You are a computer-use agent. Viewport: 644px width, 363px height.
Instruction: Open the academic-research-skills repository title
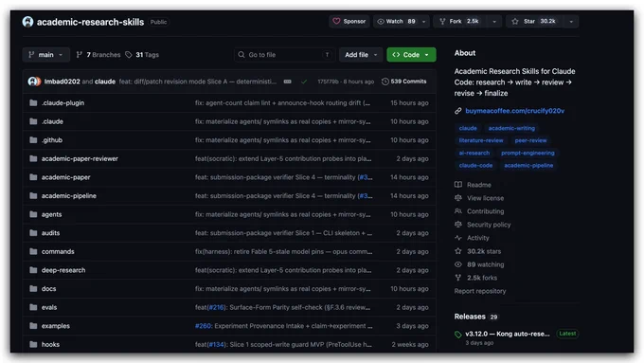[x=90, y=22]
